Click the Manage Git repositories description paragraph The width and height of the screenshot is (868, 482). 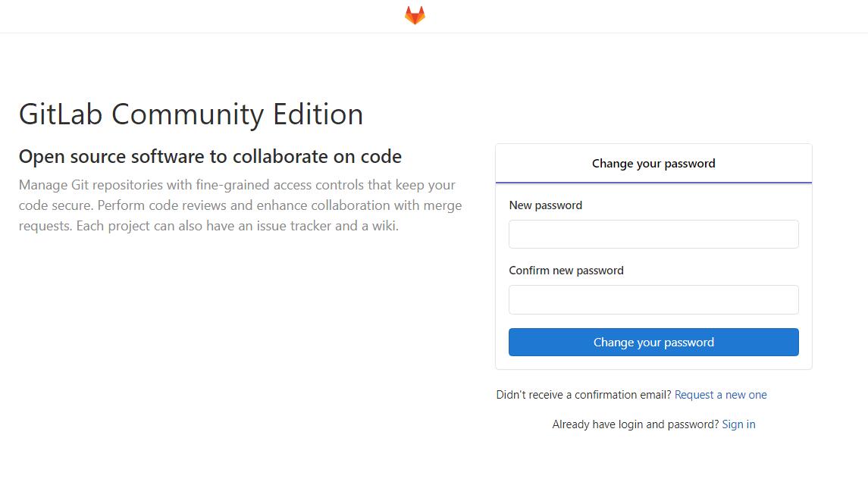pos(240,205)
